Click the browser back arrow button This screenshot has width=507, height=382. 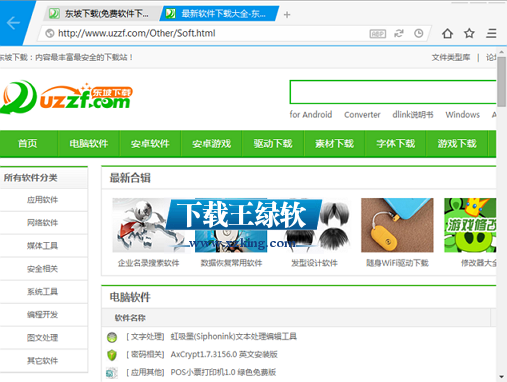click(13, 23)
